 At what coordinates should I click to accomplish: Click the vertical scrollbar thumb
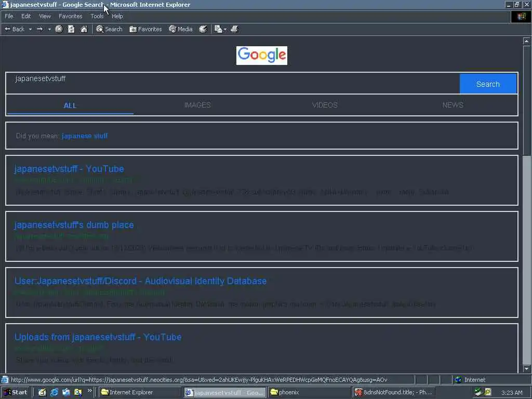(526, 100)
